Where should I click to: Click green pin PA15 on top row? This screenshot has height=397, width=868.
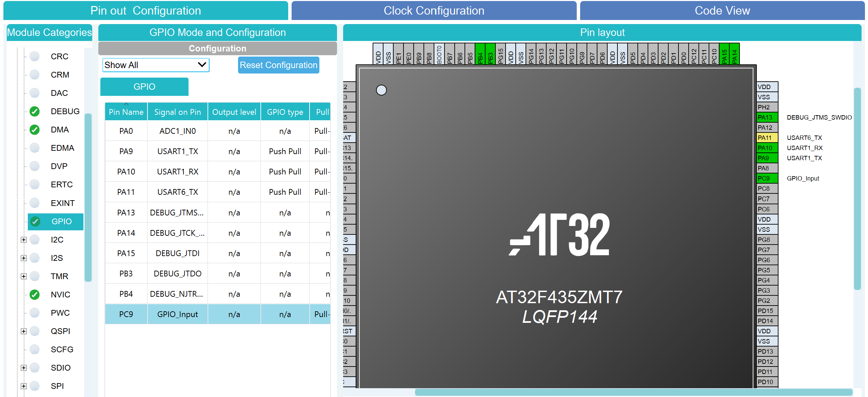tap(724, 54)
